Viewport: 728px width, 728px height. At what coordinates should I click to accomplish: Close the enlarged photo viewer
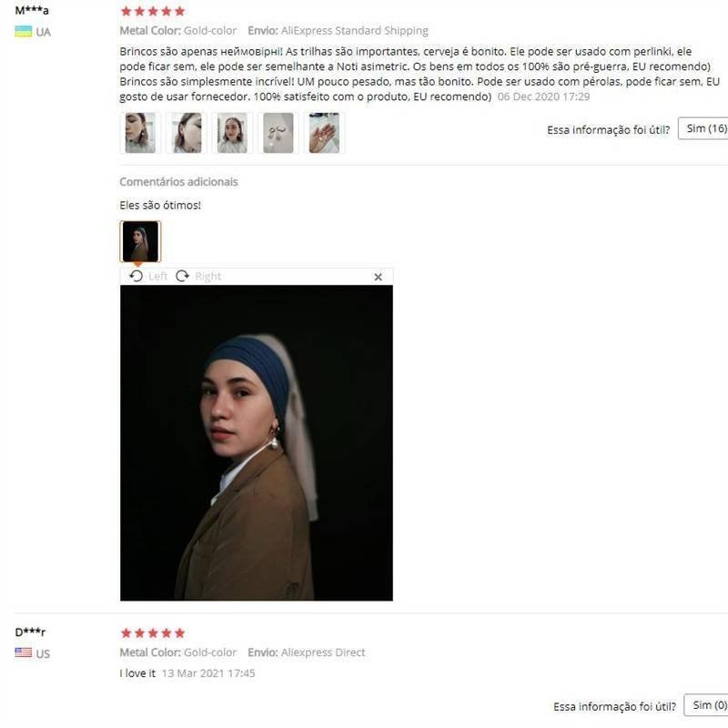(378, 278)
